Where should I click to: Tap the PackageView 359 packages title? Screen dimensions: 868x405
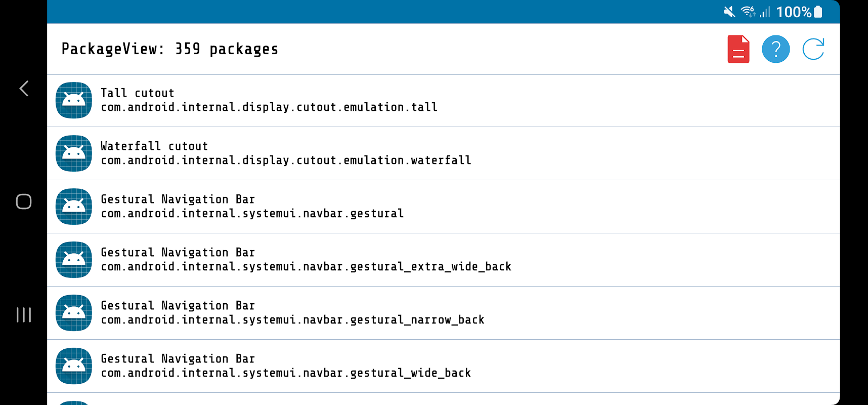coord(170,49)
